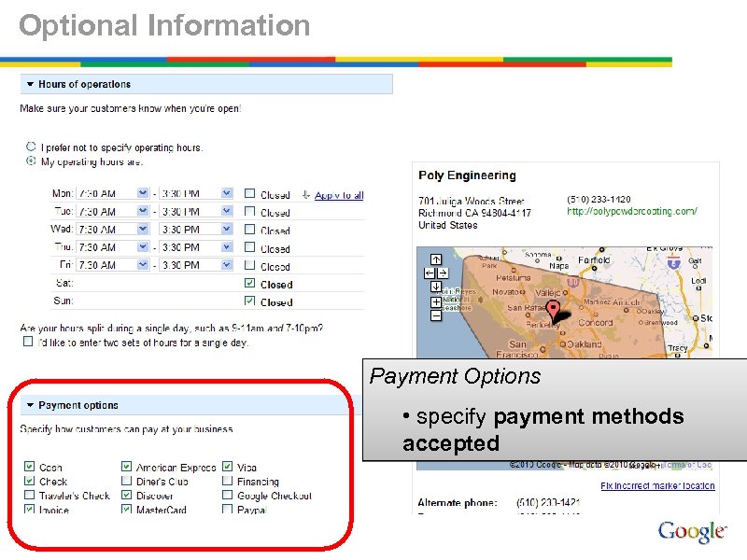Click the Google logo in the corner

pos(691,530)
